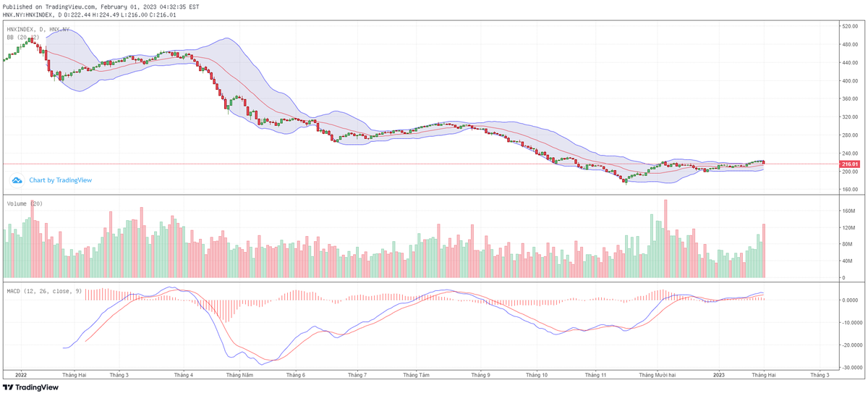
Task: Click the 520.00 price scale label
Action: pyautogui.click(x=848, y=26)
